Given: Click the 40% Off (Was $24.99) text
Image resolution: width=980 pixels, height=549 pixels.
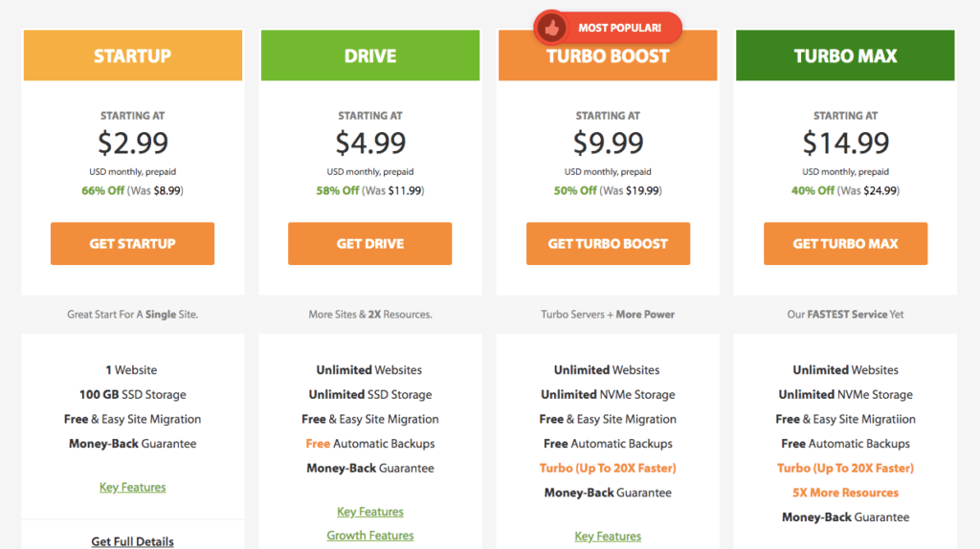Looking at the screenshot, I should coord(846,190).
